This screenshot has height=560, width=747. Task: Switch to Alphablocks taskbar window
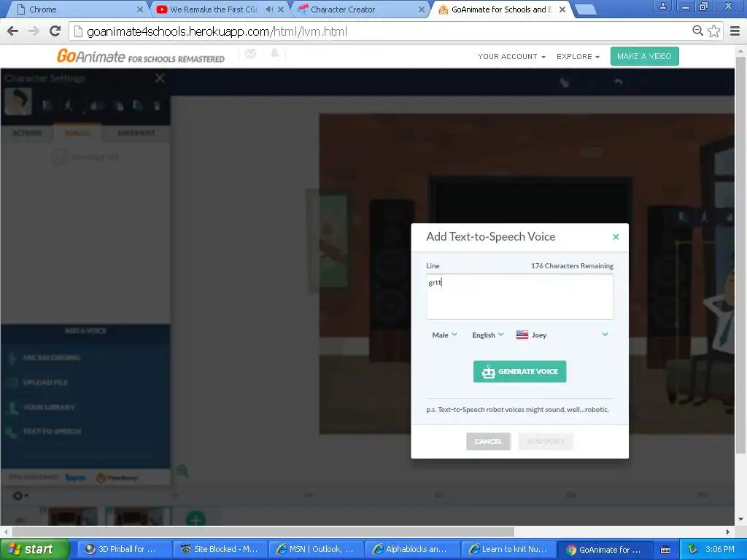413,549
